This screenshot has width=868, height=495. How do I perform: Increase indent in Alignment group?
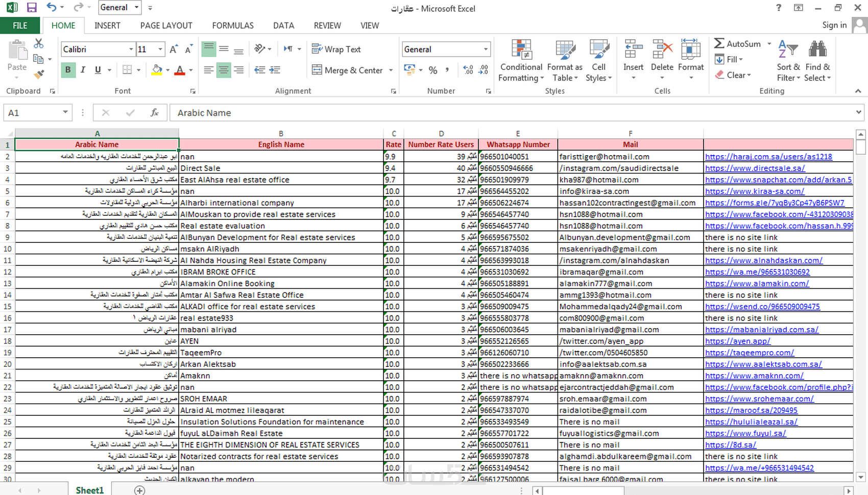pyautogui.click(x=275, y=70)
